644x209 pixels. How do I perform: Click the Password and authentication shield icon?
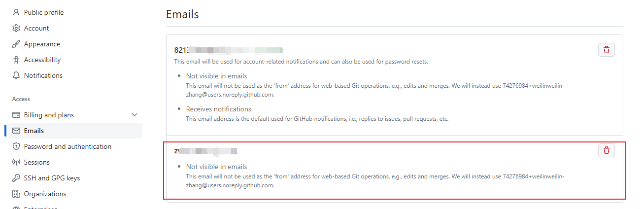pos(16,146)
